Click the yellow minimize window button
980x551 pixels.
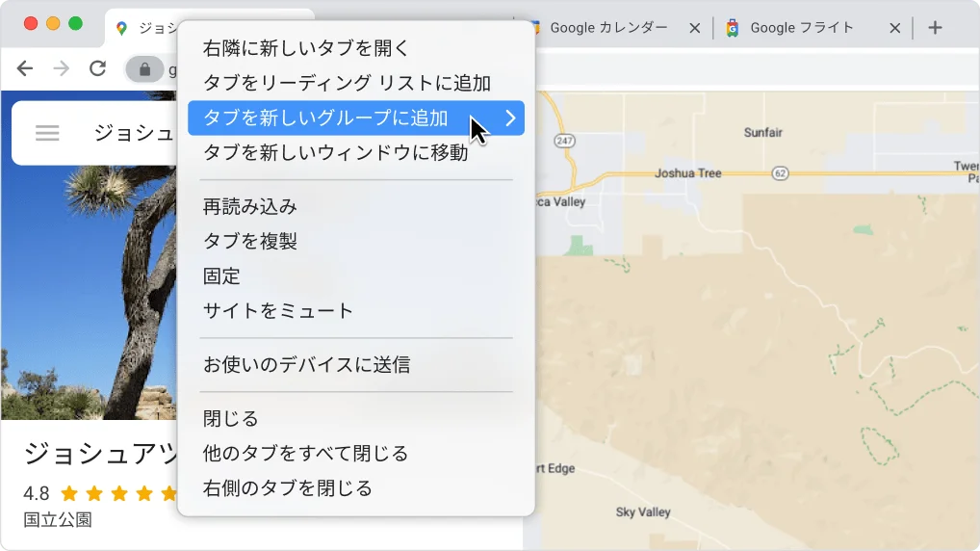click(x=53, y=24)
